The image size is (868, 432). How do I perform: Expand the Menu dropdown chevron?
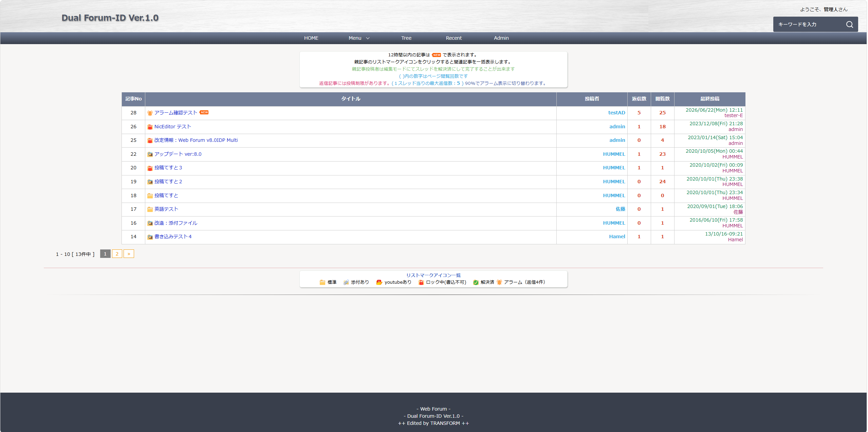tap(368, 38)
